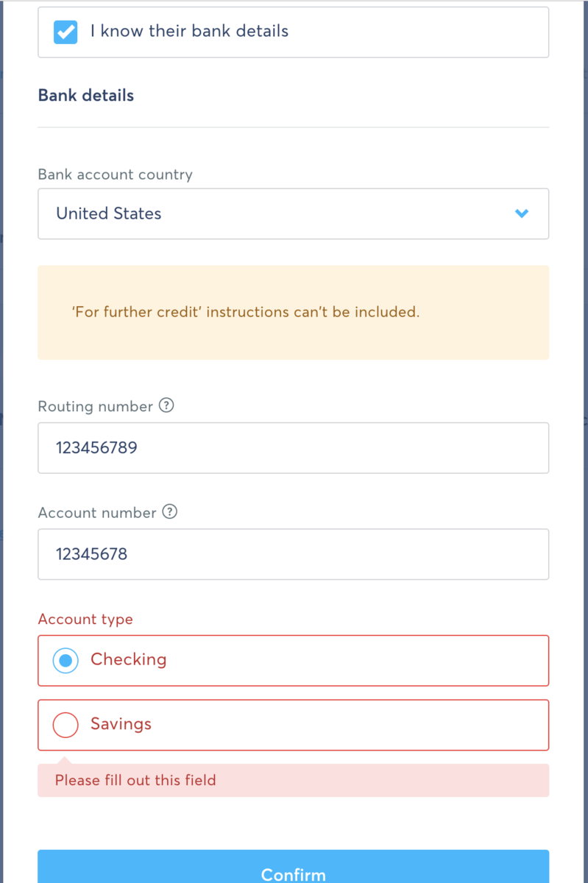
Task: Click the 'Checking' option label text
Action: [129, 659]
